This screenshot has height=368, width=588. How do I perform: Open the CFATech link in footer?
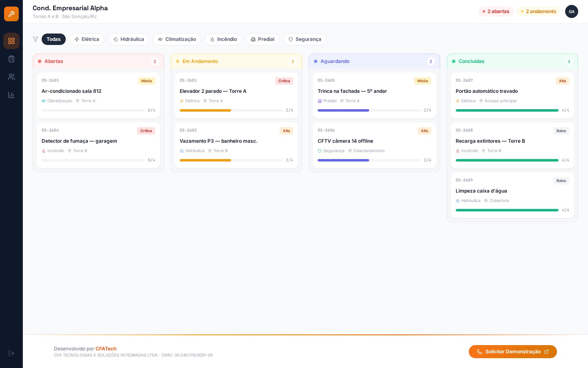pyautogui.click(x=106, y=349)
